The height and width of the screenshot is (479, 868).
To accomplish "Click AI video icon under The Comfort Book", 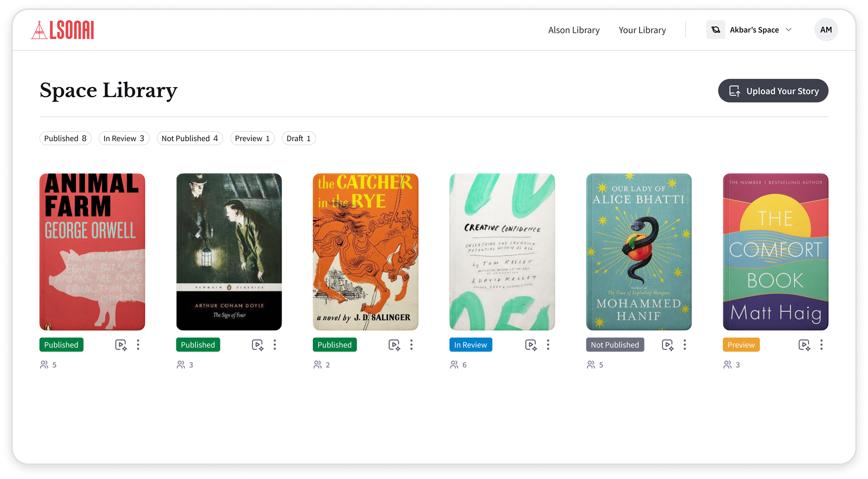I will tap(804, 345).
